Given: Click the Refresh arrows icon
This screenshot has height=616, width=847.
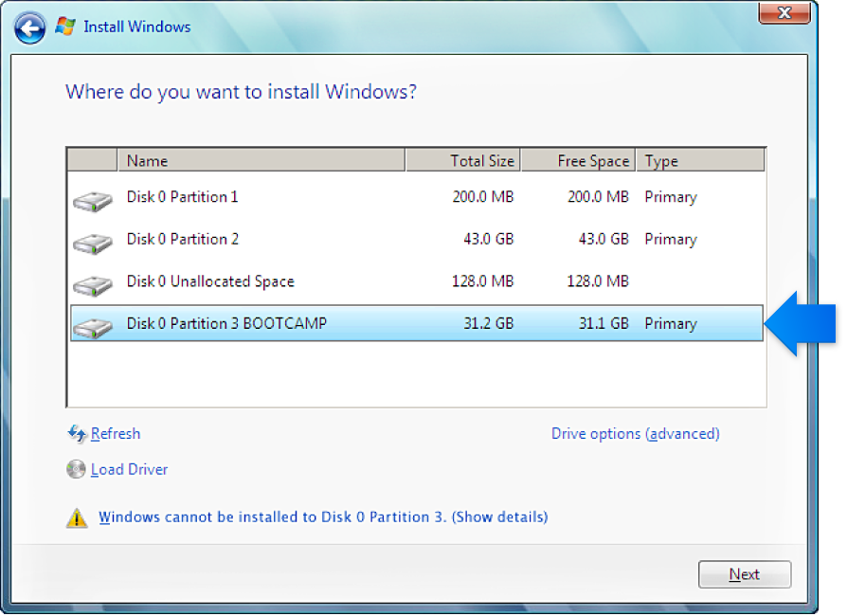Looking at the screenshot, I should tap(77, 433).
